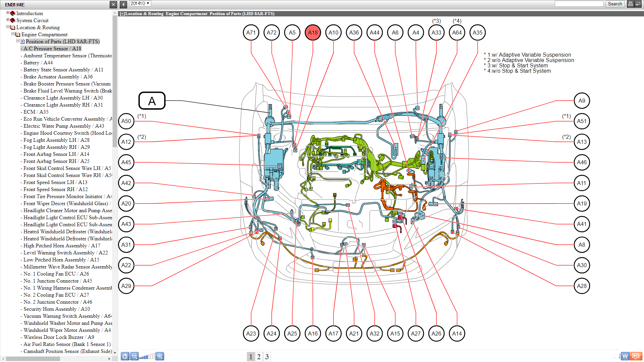
Task: Go to diagram page 2
Action: (x=259, y=357)
